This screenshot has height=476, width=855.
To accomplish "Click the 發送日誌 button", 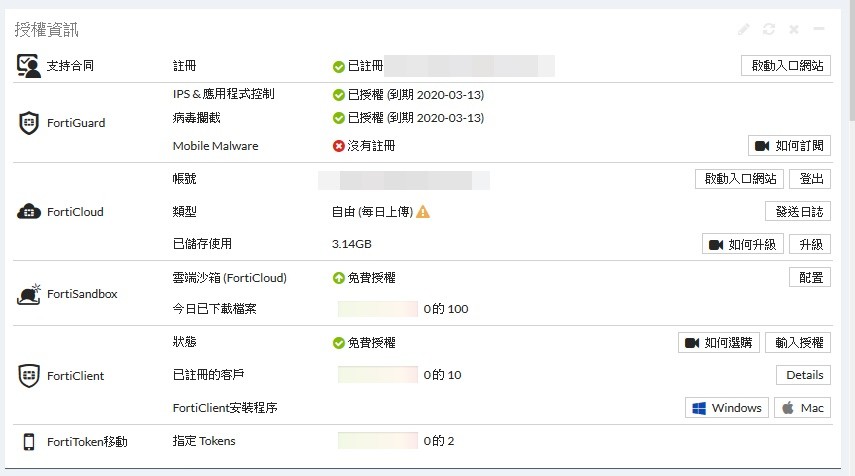I will (798, 212).
